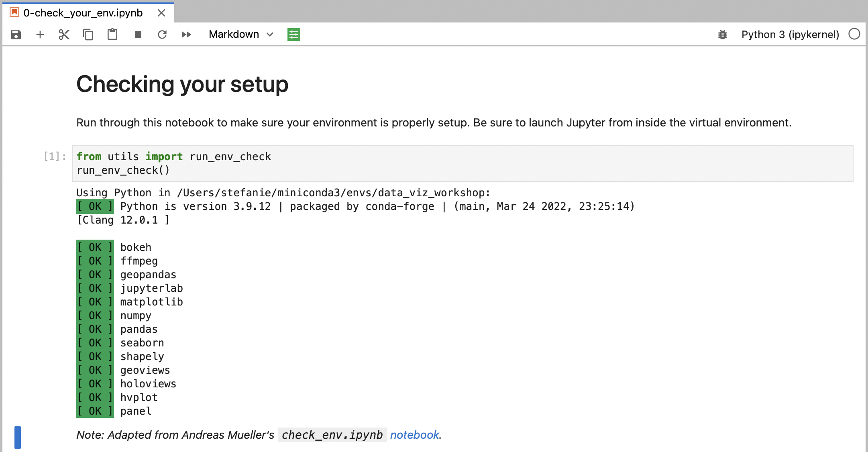Select the Checking your setup heading

[182, 84]
